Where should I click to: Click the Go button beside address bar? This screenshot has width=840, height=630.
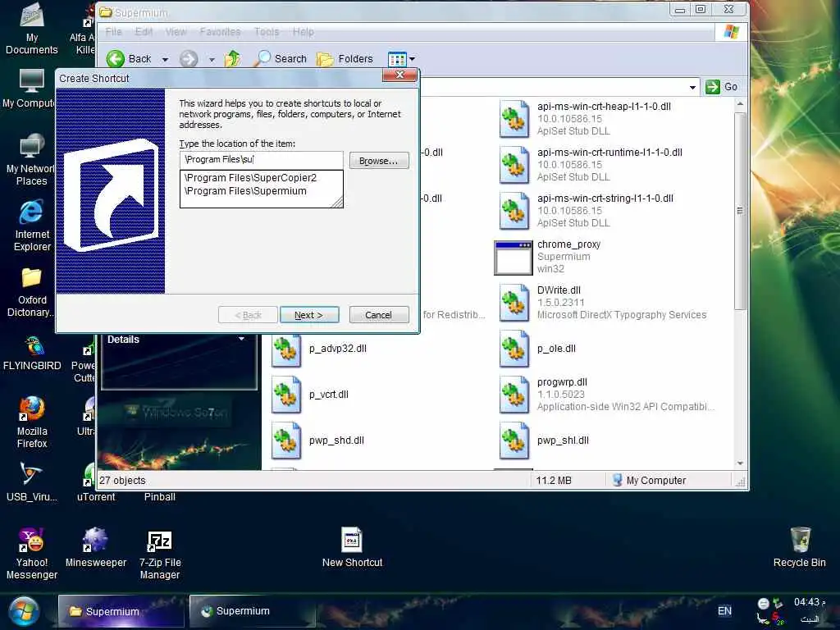pyautogui.click(x=722, y=87)
